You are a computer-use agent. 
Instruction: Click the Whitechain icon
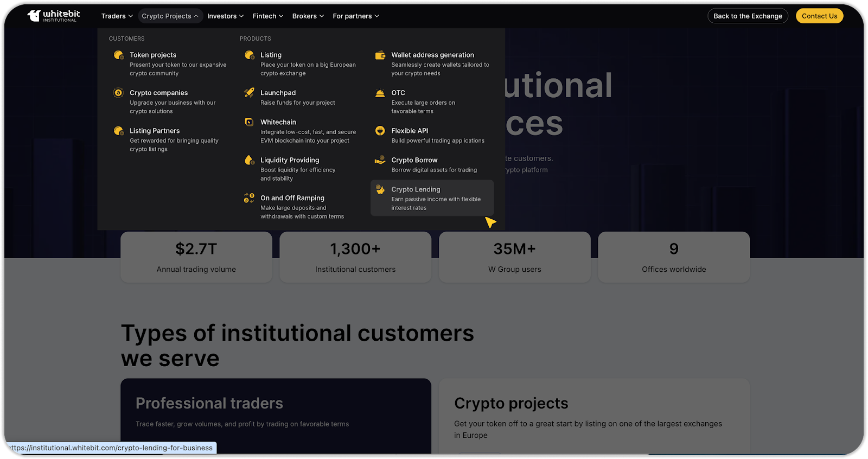[249, 122]
